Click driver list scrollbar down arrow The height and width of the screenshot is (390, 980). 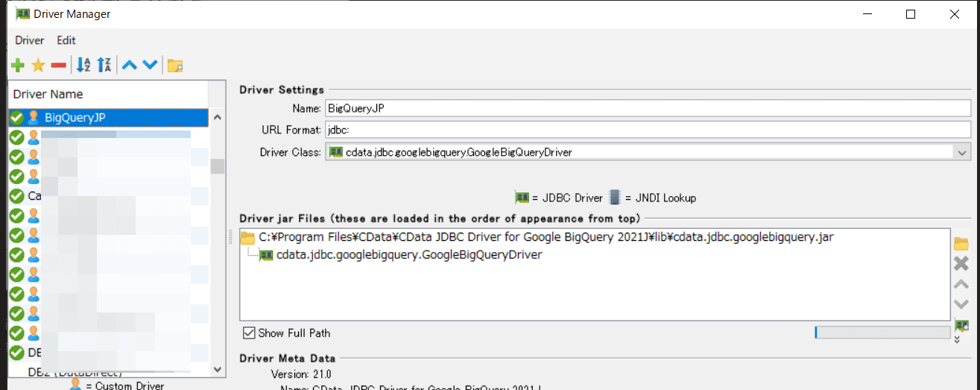pyautogui.click(x=218, y=368)
